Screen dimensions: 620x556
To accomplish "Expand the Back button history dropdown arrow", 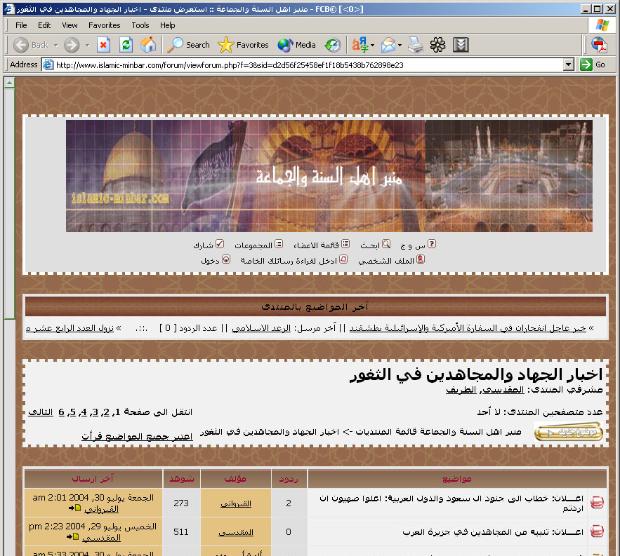I will pos(56,45).
